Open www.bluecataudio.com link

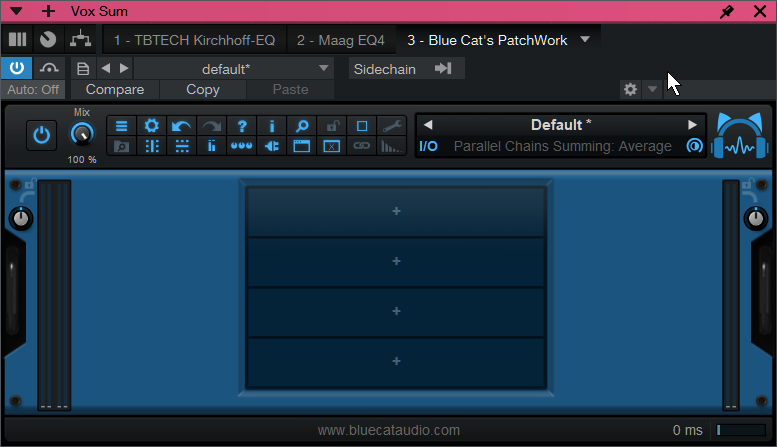[388, 430]
